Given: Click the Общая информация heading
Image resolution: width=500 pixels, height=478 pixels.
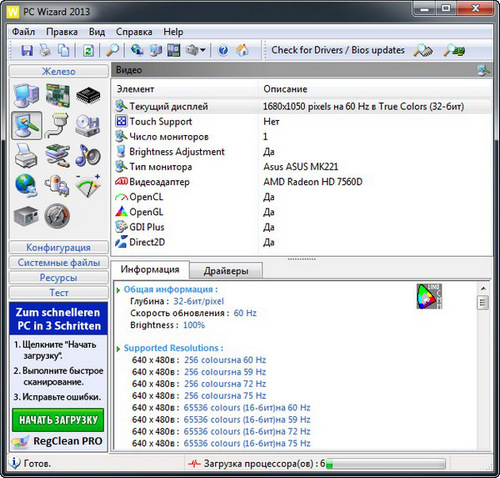Looking at the screenshot, I should point(171,290).
